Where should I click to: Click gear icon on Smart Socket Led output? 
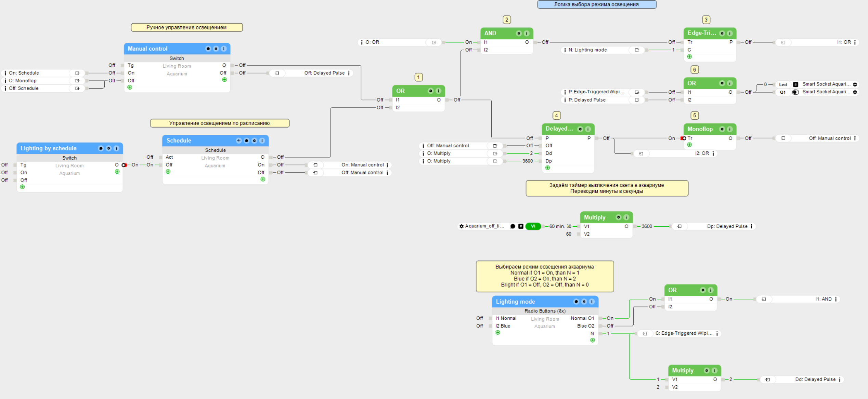(855, 84)
